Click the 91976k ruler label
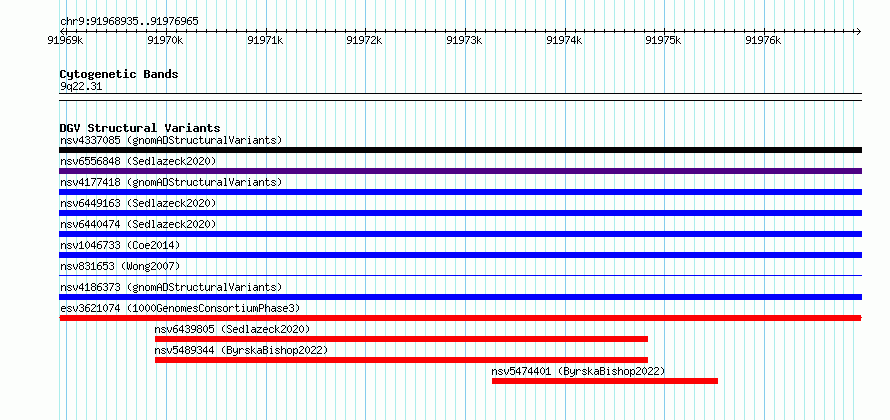 [x=763, y=40]
